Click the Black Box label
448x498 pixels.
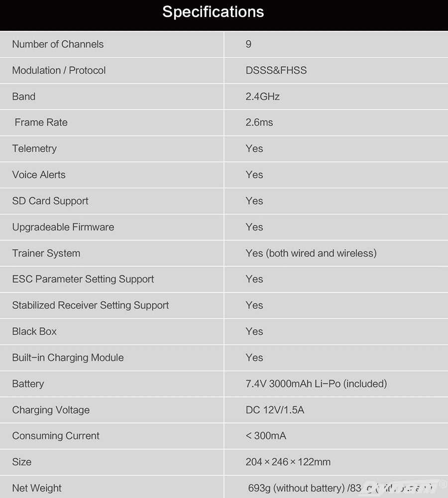[34, 332]
